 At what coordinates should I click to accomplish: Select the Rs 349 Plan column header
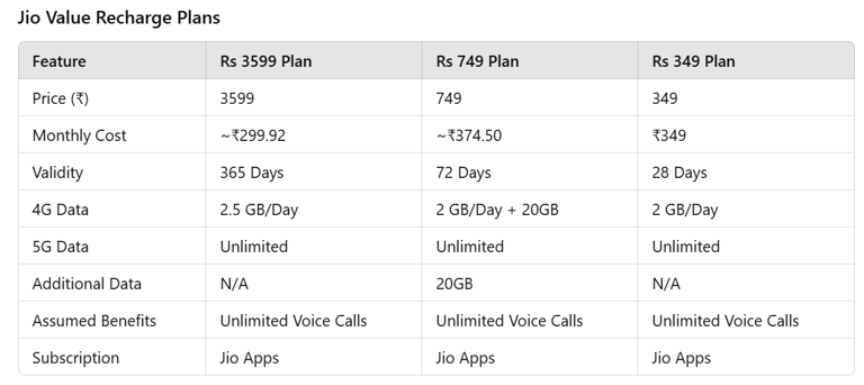[693, 61]
